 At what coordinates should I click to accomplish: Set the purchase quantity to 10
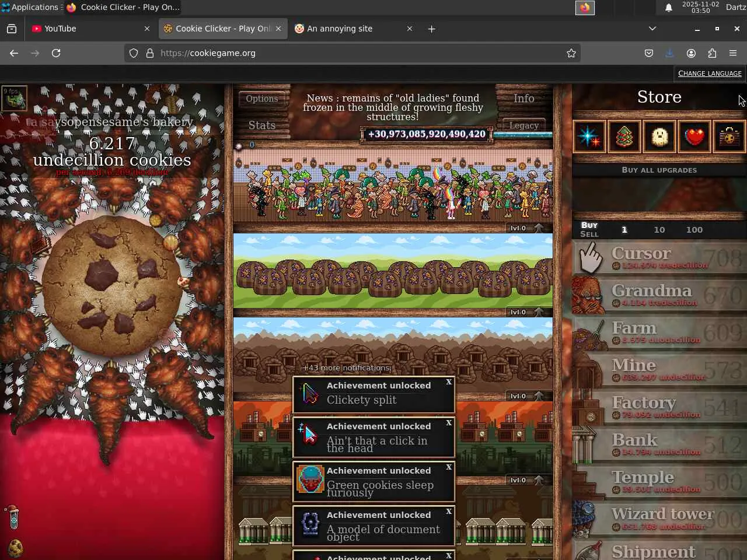tap(659, 230)
